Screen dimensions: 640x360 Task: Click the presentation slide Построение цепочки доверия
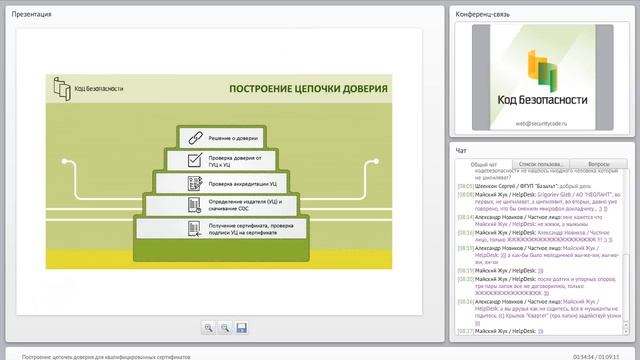point(219,171)
